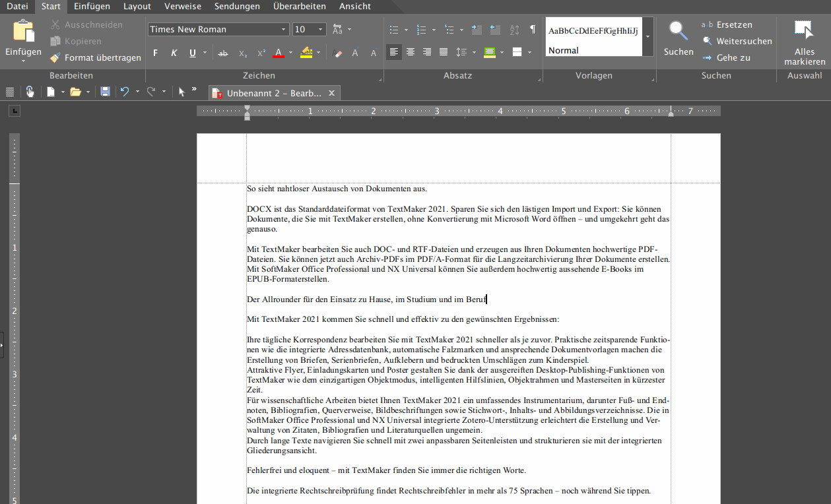
Task: Right-align the paragraph
Action: point(427,52)
